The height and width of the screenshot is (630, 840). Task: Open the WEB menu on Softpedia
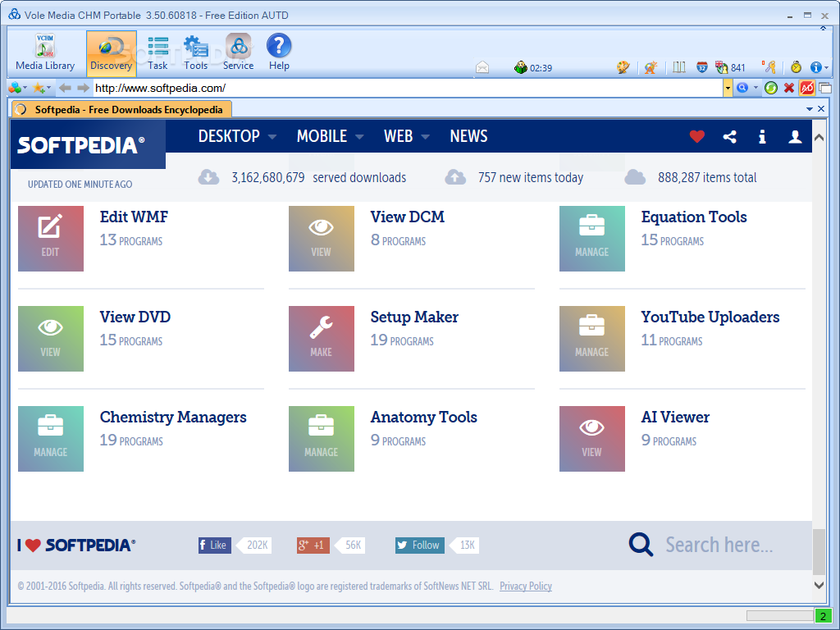[x=407, y=136]
